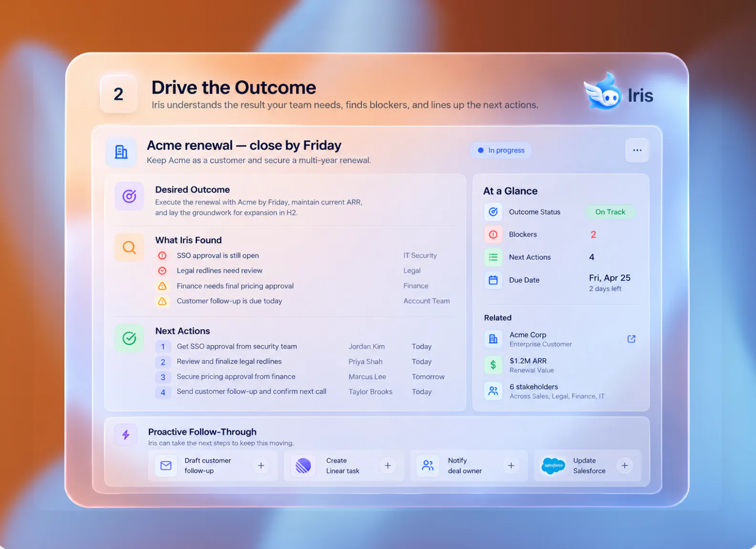Screen dimensions: 756x549
Task: Add the Notify deal owner action
Action: coord(511,465)
